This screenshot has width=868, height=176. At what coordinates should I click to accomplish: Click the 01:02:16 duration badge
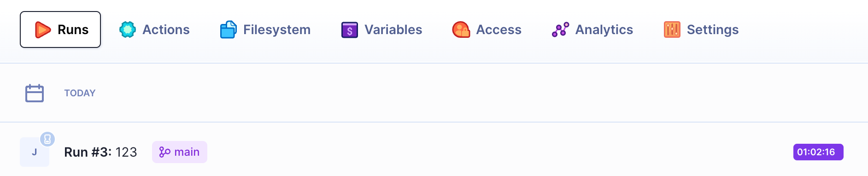[x=818, y=152]
